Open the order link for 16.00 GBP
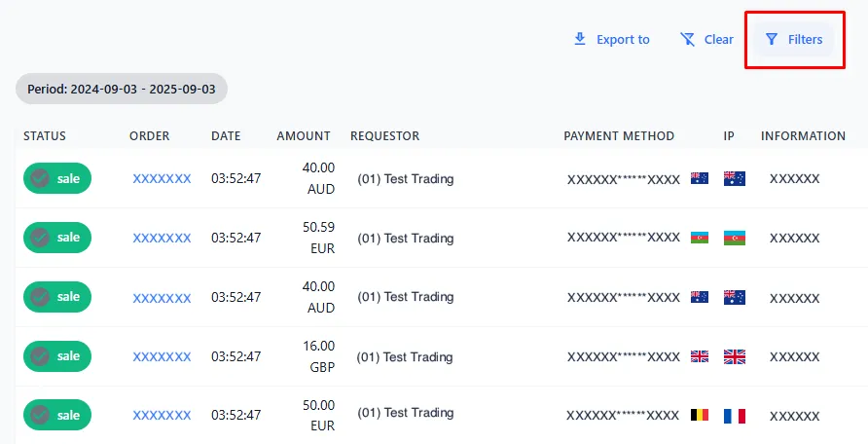This screenshot has width=868, height=444. (x=162, y=357)
